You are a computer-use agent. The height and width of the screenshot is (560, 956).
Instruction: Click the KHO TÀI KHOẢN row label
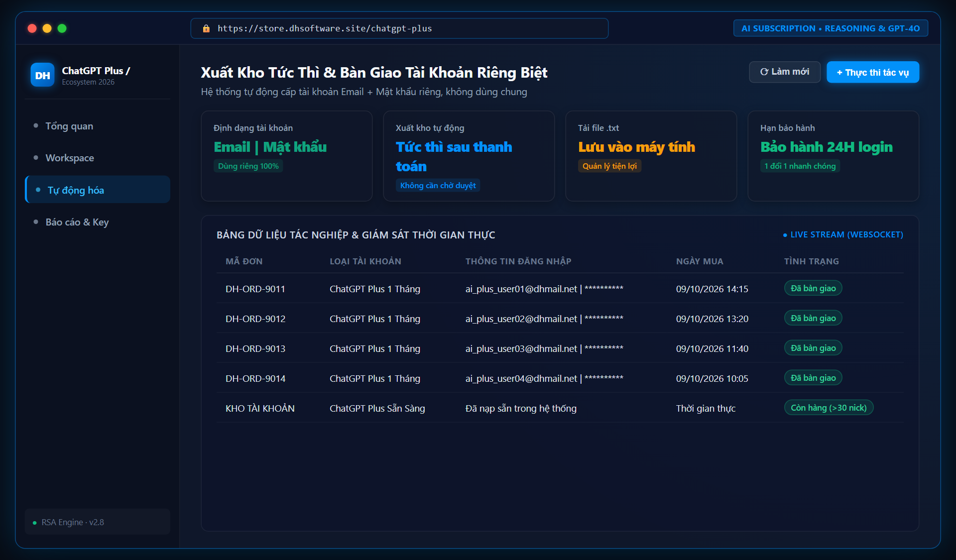pyautogui.click(x=260, y=408)
